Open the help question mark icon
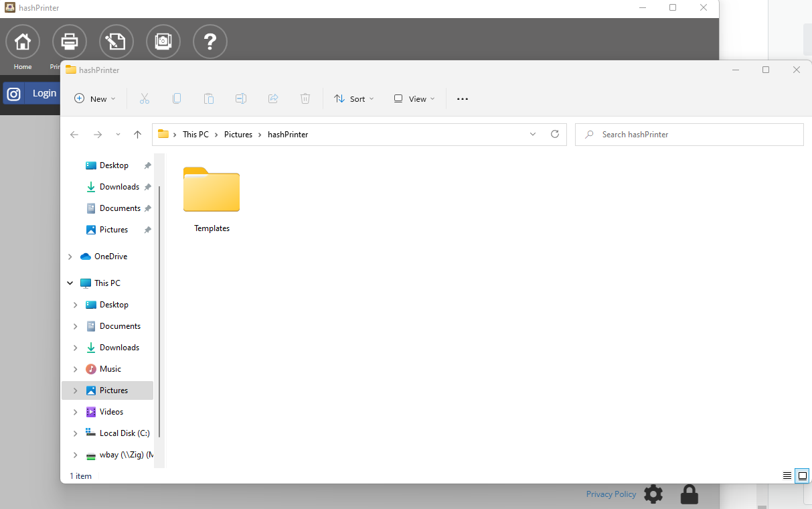This screenshot has width=812, height=509. [x=210, y=42]
